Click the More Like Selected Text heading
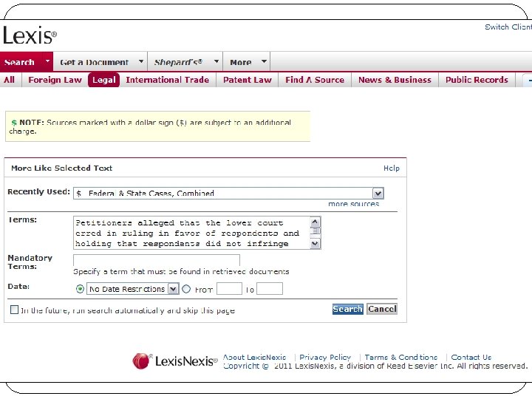 (61, 168)
